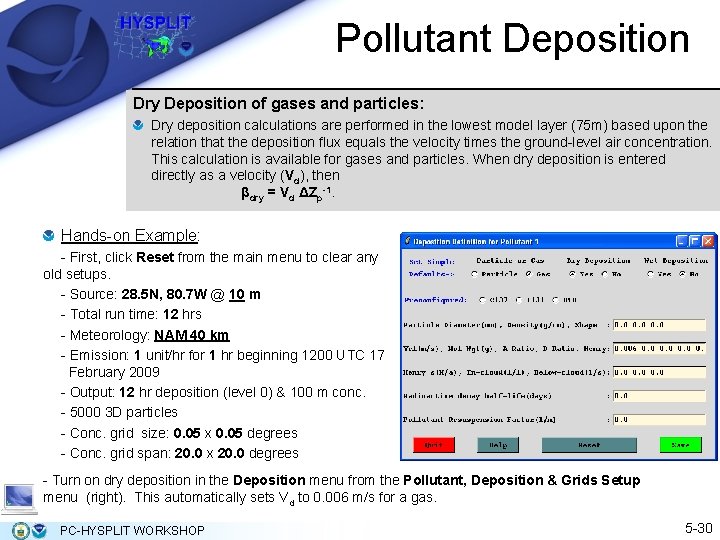This screenshot has height=540, width=720.
Task: Click the wide Reset button in the dialog
Action: point(589,444)
